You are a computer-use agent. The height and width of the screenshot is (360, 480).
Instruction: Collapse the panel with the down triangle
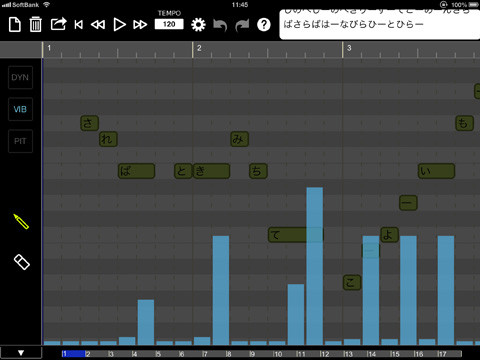[x=21, y=353]
